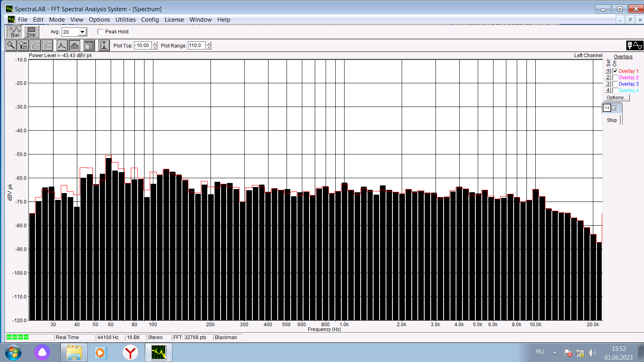The width and height of the screenshot is (644, 362).
Task: Open the Mode menu
Action: pos(57,20)
